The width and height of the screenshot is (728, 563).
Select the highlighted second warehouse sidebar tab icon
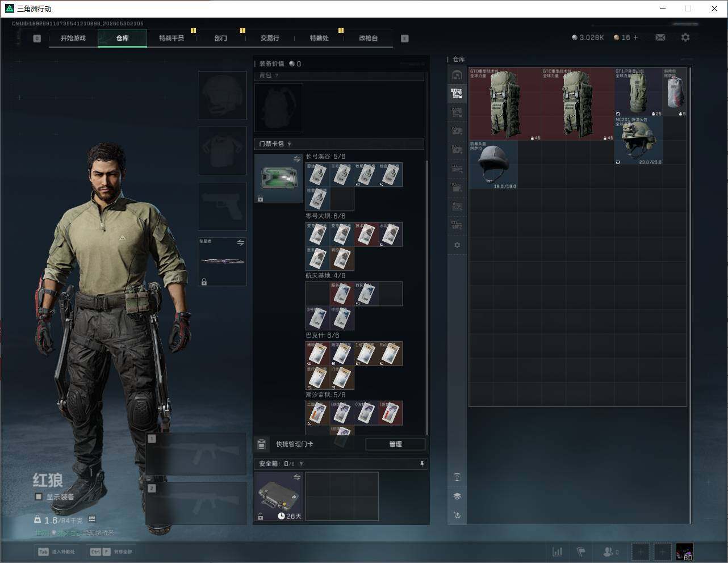pos(457,93)
